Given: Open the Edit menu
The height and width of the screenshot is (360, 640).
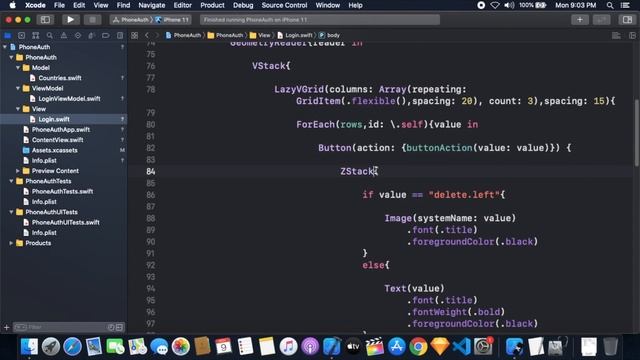Looking at the screenshot, I should (x=79, y=5).
